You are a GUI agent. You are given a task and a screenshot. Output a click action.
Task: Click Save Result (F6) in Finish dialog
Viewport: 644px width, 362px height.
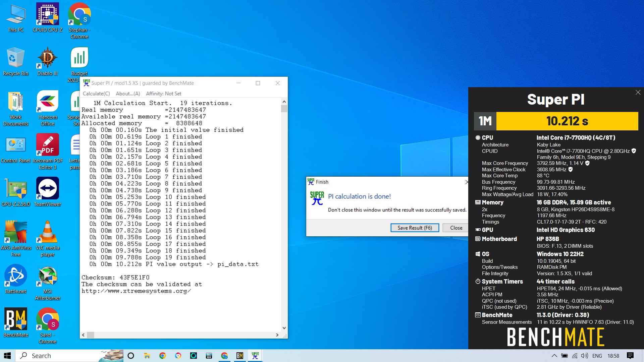tap(415, 228)
